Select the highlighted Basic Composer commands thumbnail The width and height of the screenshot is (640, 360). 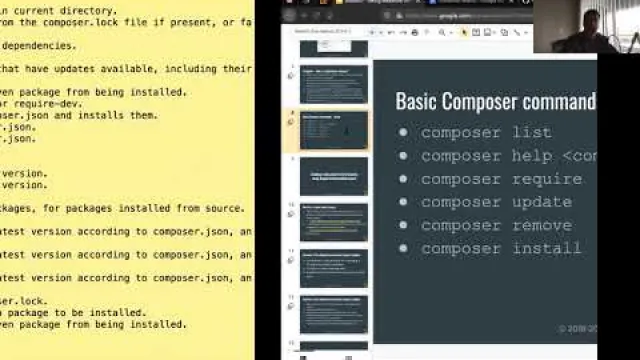[x=334, y=131]
